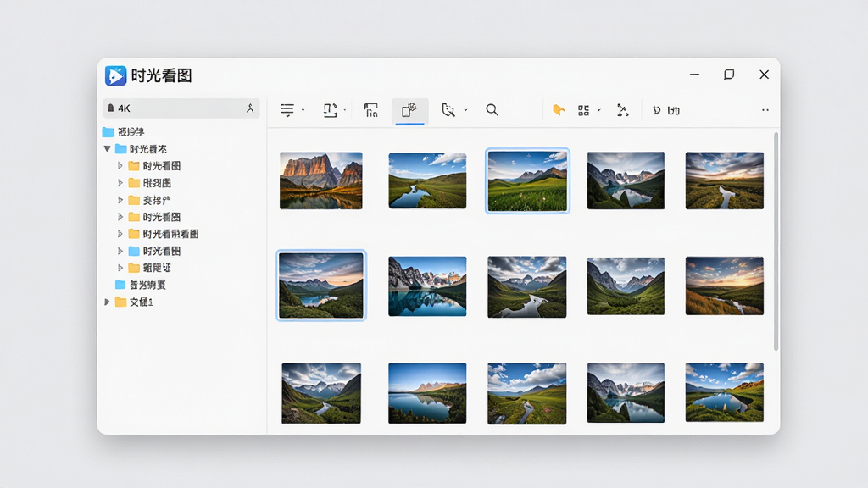
Task: Open the three-dots more options menu
Action: tap(765, 110)
